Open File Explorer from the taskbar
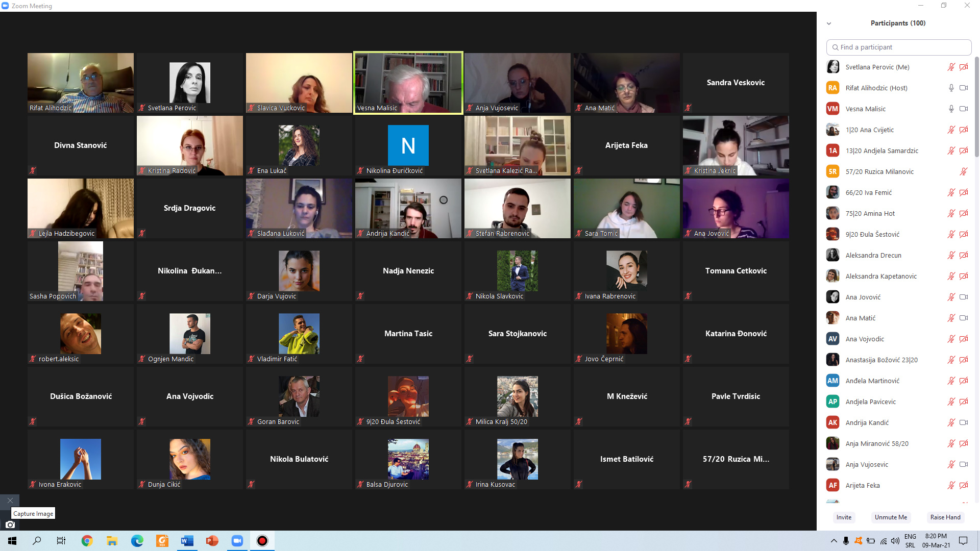Viewport: 980px width, 551px height. point(112,541)
